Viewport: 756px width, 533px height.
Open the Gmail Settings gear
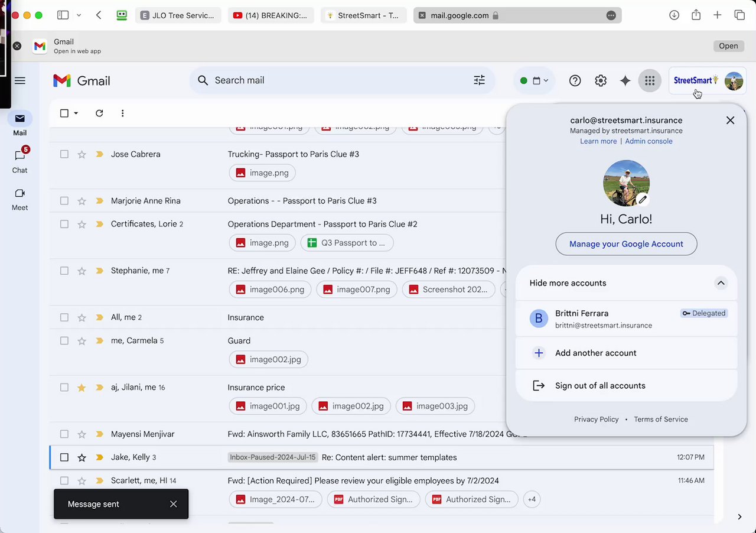(601, 81)
